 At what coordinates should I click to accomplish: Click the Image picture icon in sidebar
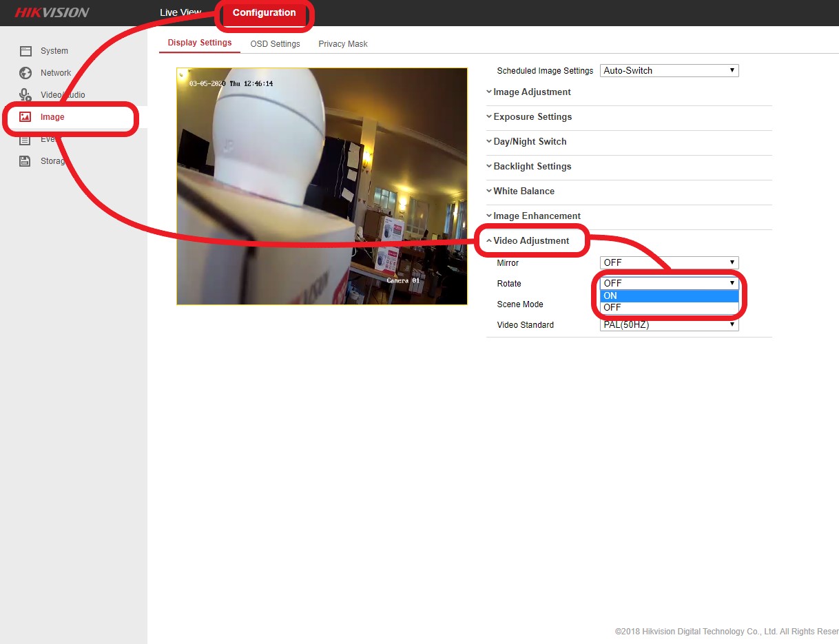pos(25,117)
